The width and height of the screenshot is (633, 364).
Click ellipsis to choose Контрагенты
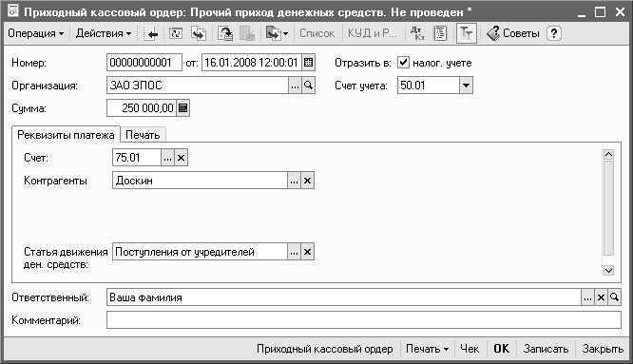pyautogui.click(x=294, y=181)
